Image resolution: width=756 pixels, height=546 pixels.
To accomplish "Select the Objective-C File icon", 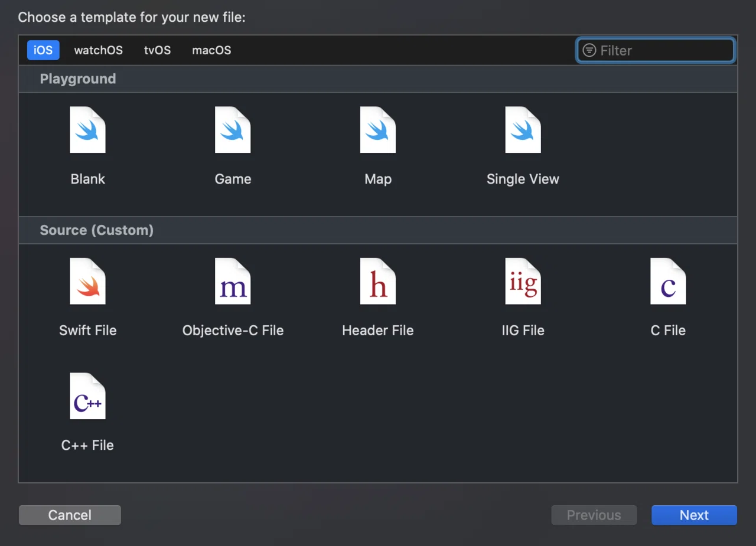I will [233, 281].
